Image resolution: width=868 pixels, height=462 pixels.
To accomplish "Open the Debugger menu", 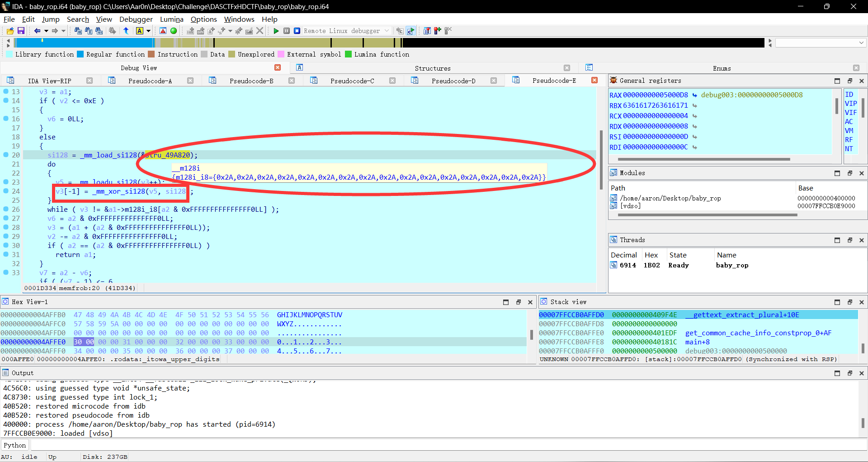I will [136, 19].
